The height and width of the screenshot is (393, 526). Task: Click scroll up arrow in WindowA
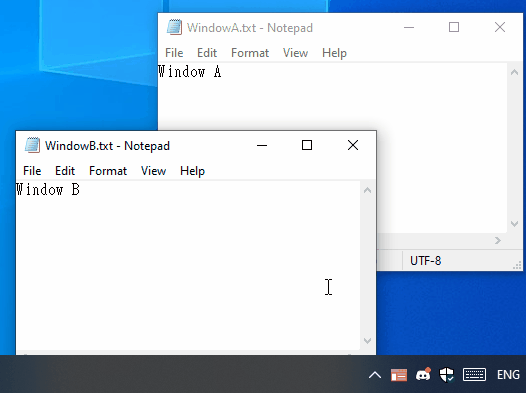pos(515,72)
